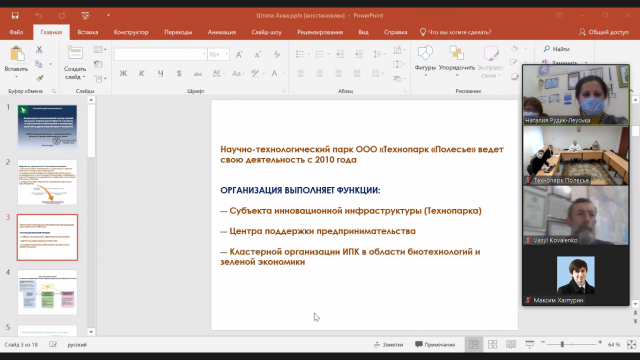Open change case Aa dropdown
This screenshot has height=360, width=640.
pyautogui.click(x=238, y=73)
